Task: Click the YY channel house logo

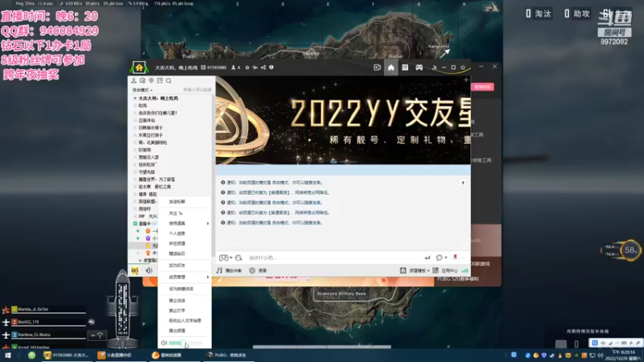Action: click(138, 68)
